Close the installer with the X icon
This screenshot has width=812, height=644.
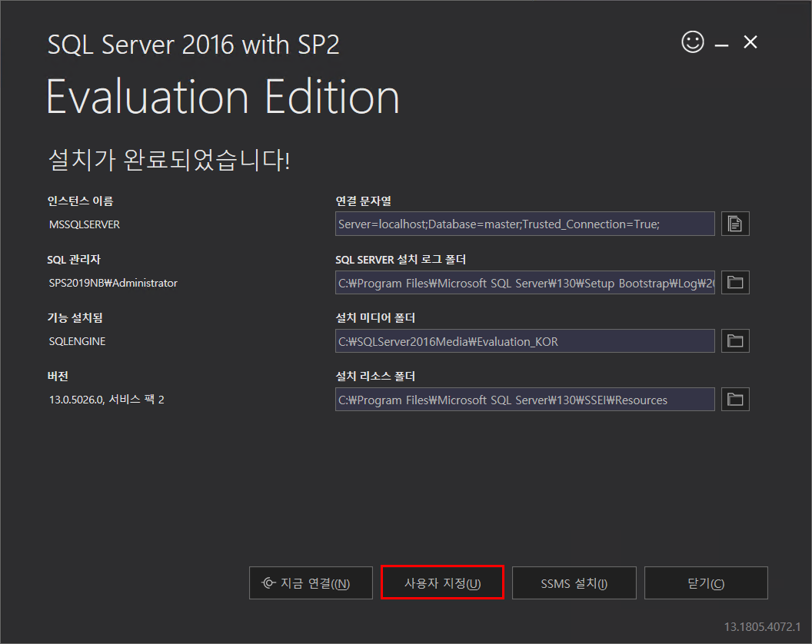coord(750,42)
